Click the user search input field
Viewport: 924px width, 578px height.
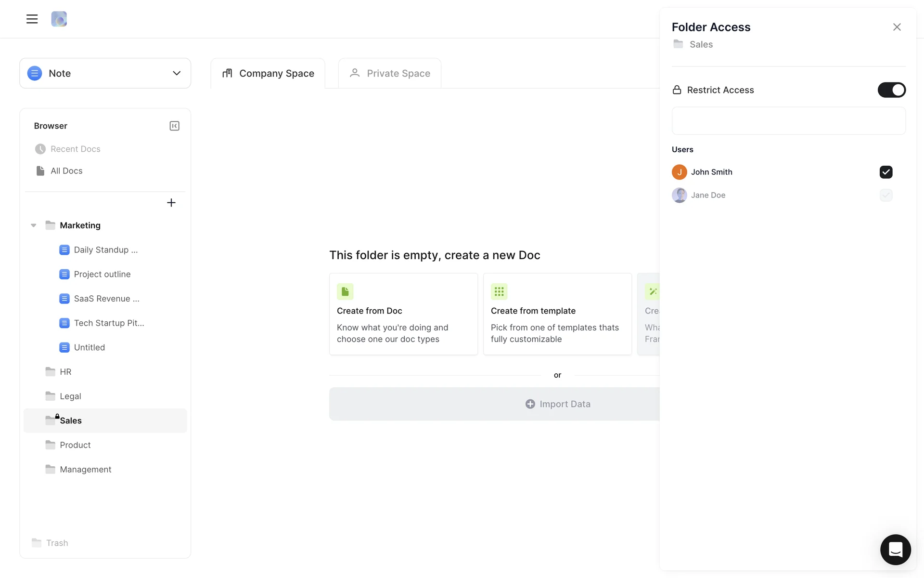[788, 121]
